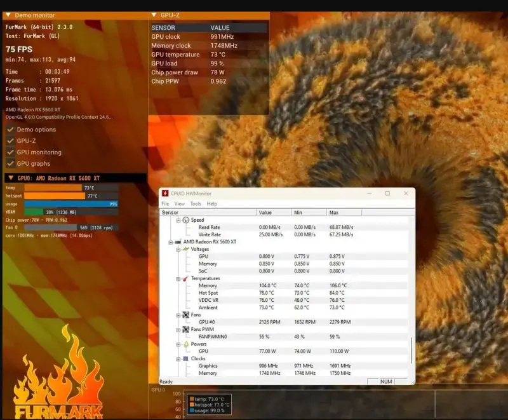Click the Powers flame icon
The image size is (508, 420).
[x=186, y=344]
